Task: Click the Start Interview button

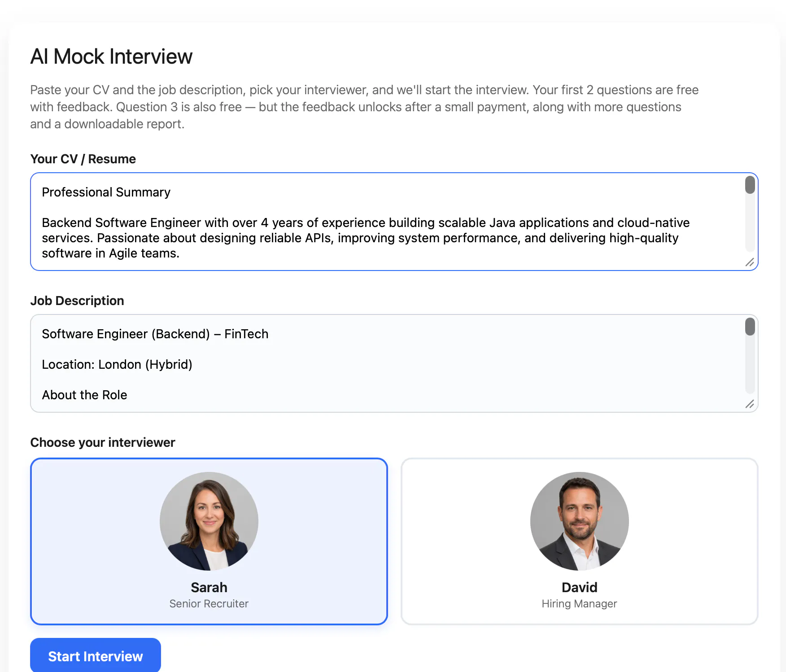Action: (95, 655)
